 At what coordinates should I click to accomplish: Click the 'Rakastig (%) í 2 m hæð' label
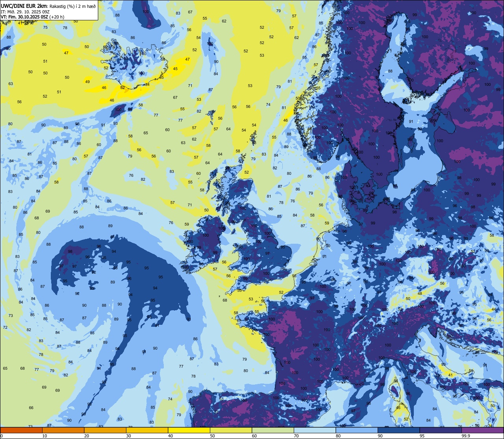(72, 6)
